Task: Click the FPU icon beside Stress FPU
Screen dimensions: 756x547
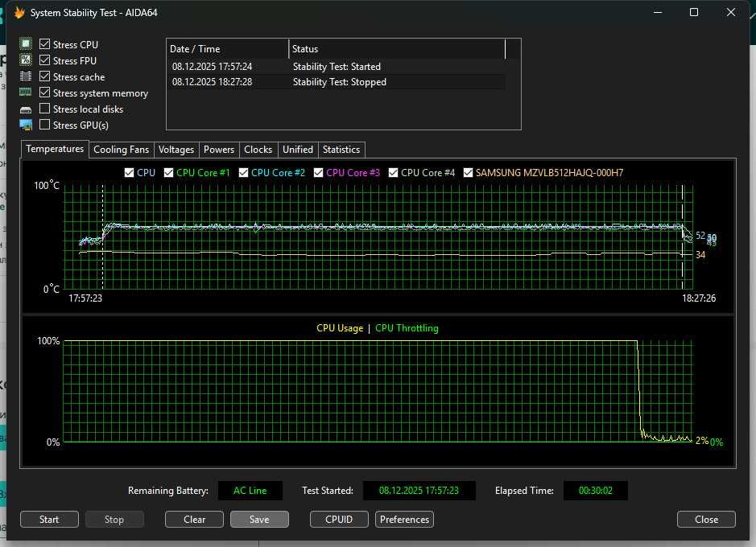Action: click(26, 60)
